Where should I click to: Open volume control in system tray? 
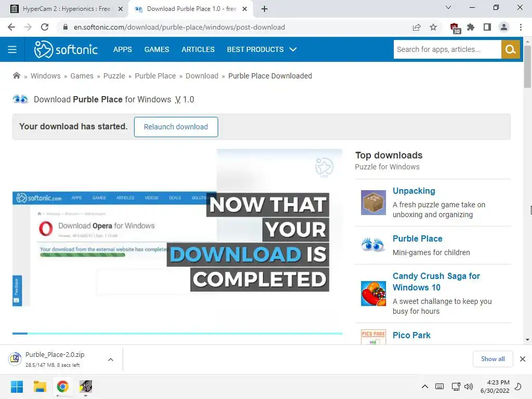[469, 387]
